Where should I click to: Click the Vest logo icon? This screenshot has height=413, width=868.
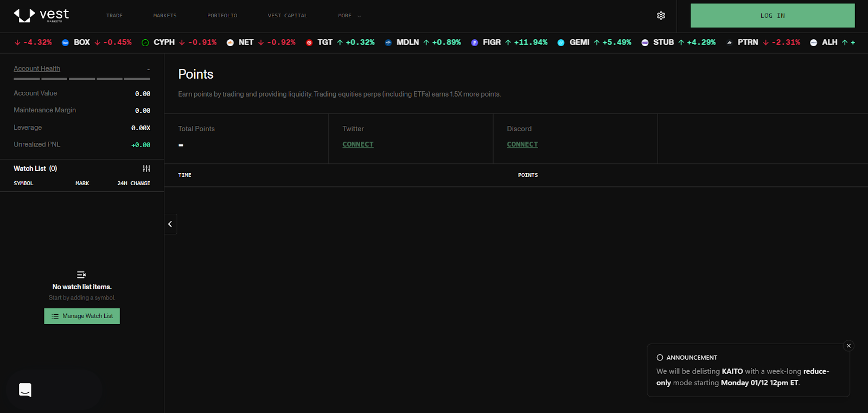coord(24,15)
